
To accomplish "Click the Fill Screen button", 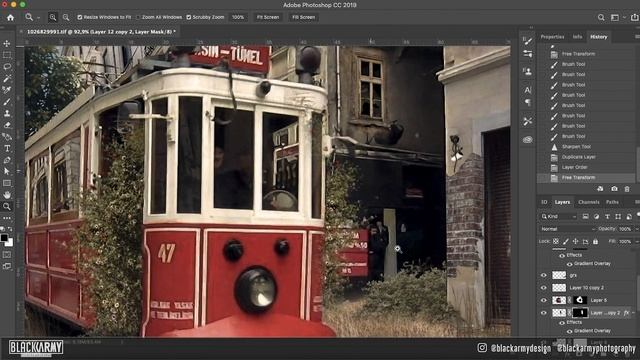I will pos(303,17).
